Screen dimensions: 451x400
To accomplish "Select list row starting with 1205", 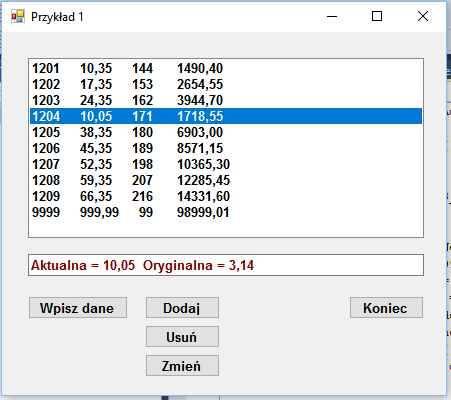I will point(226,132).
